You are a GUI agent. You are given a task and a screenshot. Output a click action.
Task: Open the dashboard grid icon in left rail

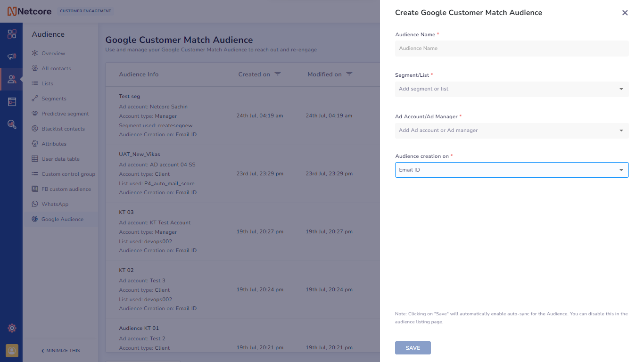[x=12, y=34]
